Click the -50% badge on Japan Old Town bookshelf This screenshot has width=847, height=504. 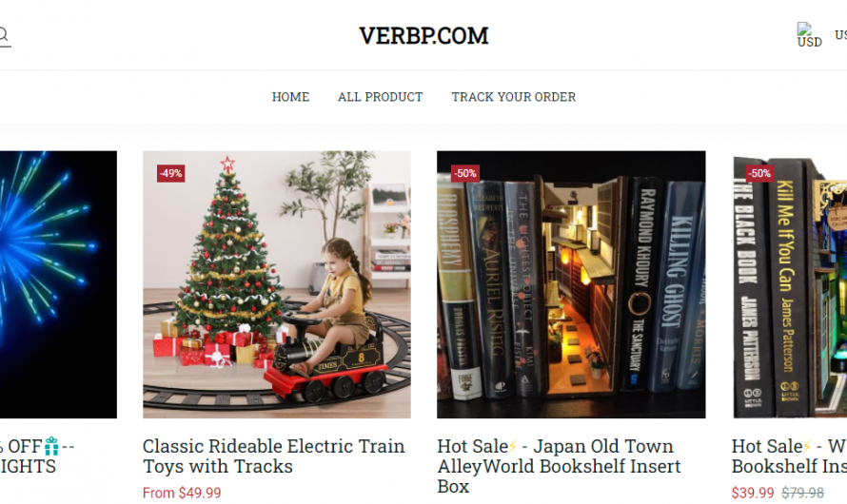coord(465,174)
